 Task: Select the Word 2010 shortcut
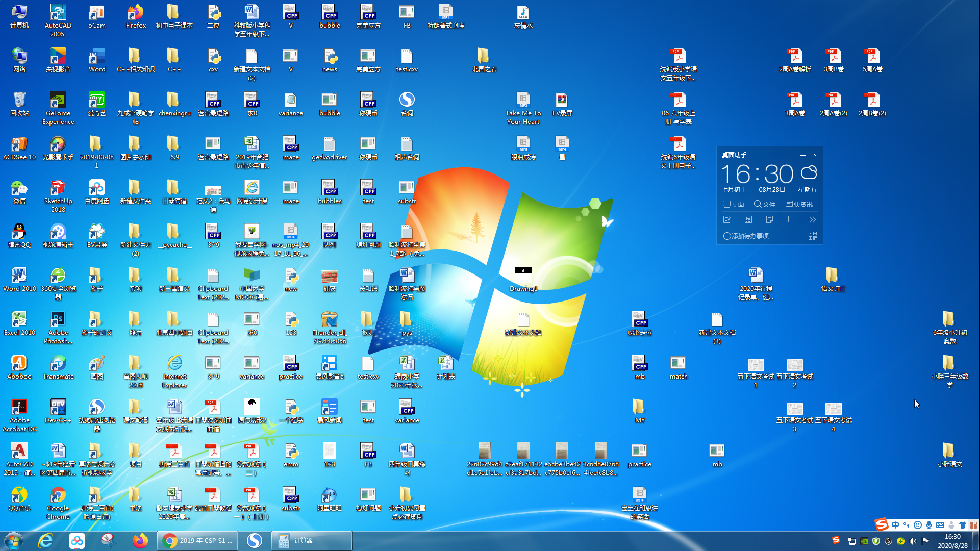(x=19, y=280)
